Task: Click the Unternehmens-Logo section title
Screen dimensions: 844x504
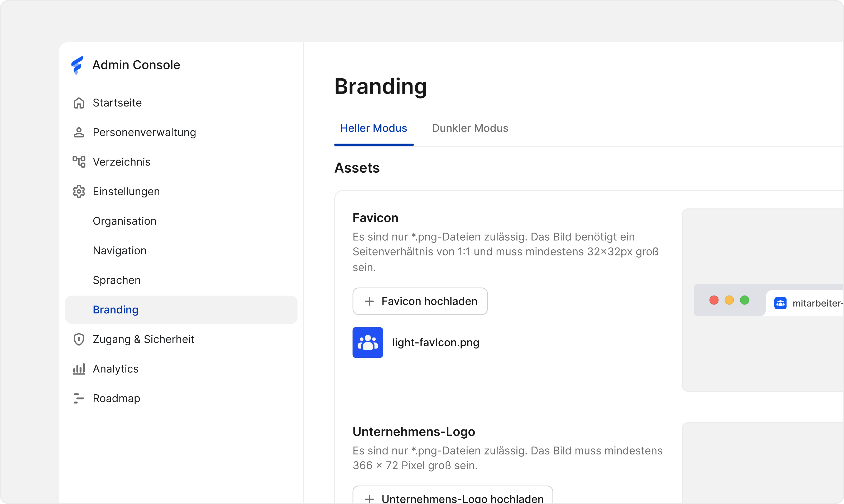Action: pos(414,432)
